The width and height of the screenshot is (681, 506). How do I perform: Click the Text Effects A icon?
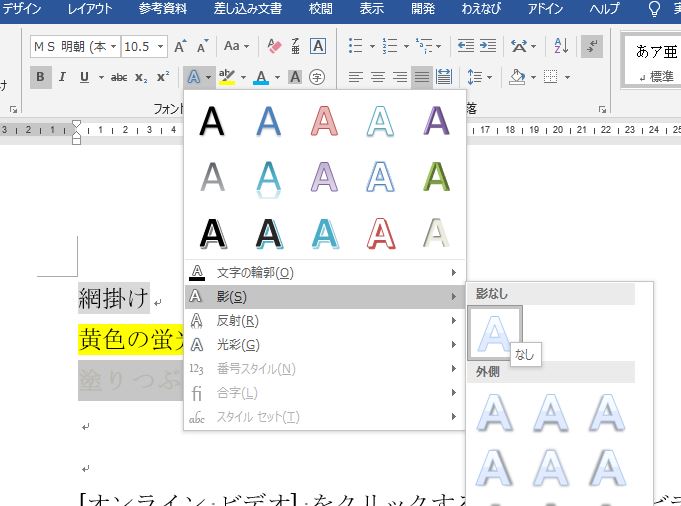(194, 77)
